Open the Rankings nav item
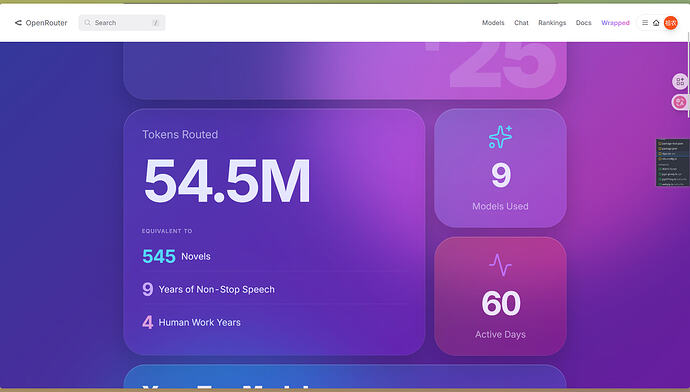Screen dimensions: 690x392 tap(552, 22)
